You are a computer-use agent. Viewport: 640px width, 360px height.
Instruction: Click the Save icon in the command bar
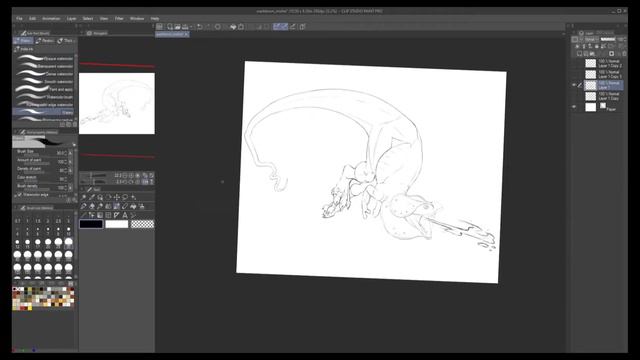click(185, 27)
